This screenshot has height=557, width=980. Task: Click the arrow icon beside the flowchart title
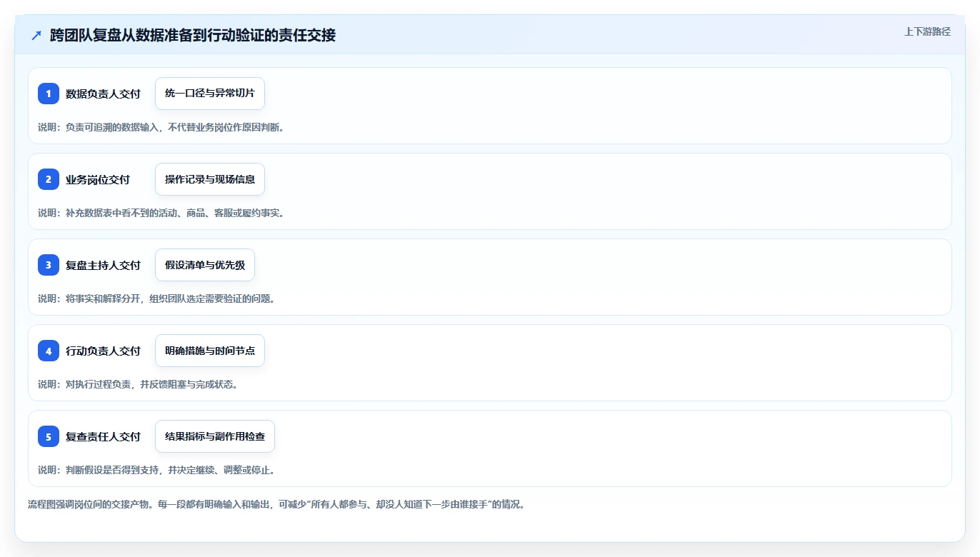[36, 36]
